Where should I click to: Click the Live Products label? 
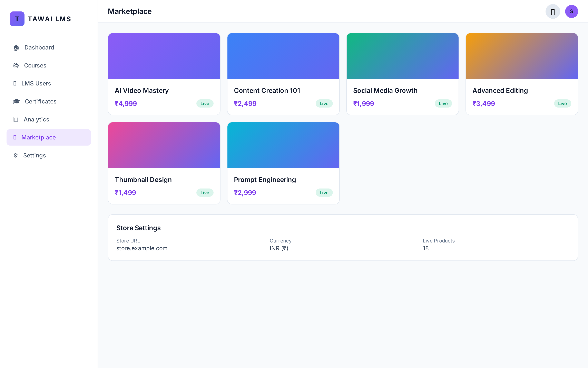point(439,241)
